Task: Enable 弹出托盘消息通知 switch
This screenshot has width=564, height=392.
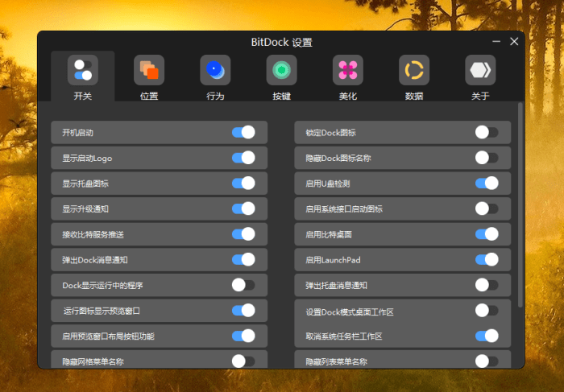Action: [x=487, y=285]
